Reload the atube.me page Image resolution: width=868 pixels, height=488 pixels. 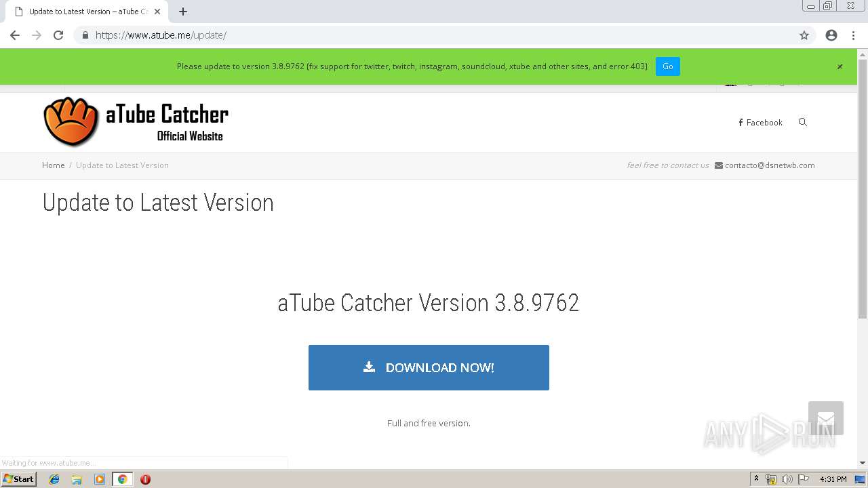58,35
